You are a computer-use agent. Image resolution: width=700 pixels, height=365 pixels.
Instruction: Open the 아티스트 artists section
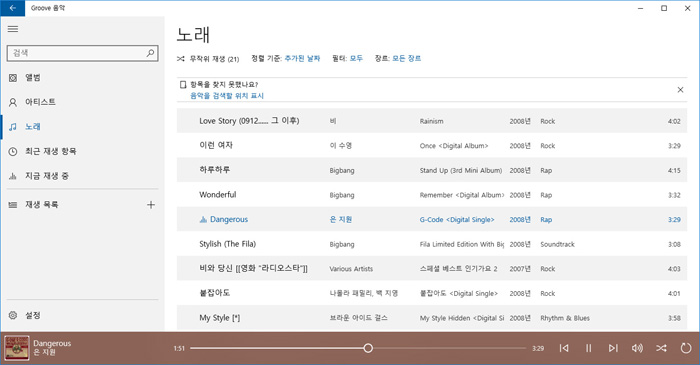(x=83, y=102)
